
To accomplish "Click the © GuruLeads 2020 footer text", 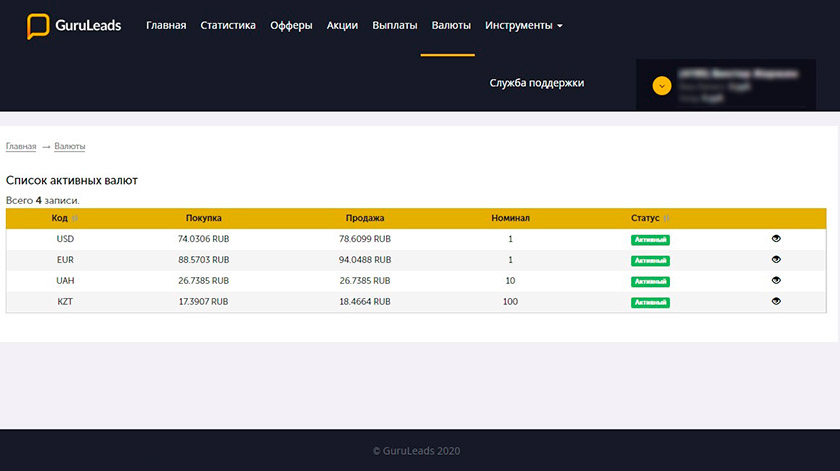I will (x=417, y=451).
